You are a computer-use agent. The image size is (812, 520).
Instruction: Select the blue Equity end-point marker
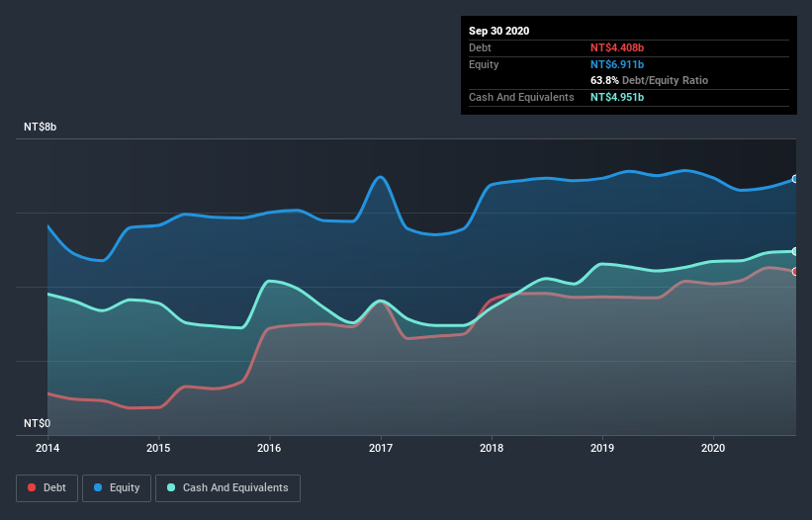[795, 179]
